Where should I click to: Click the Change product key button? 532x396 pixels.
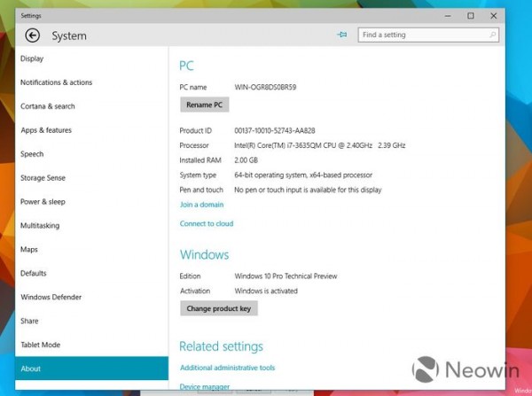click(x=218, y=309)
